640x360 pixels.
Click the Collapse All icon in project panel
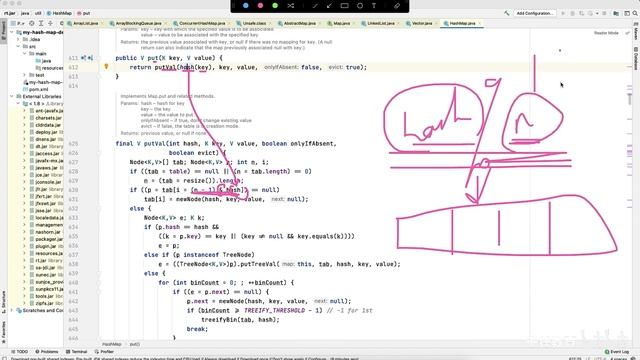click(x=50, y=24)
